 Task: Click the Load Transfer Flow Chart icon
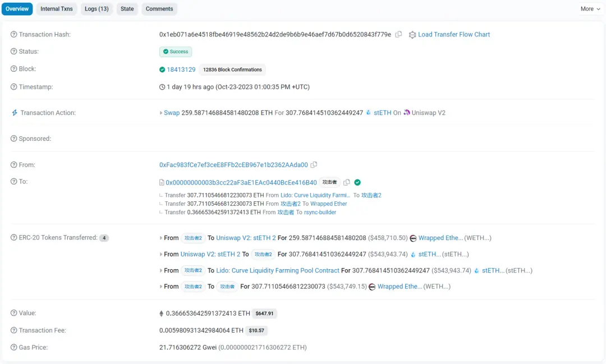coord(412,35)
